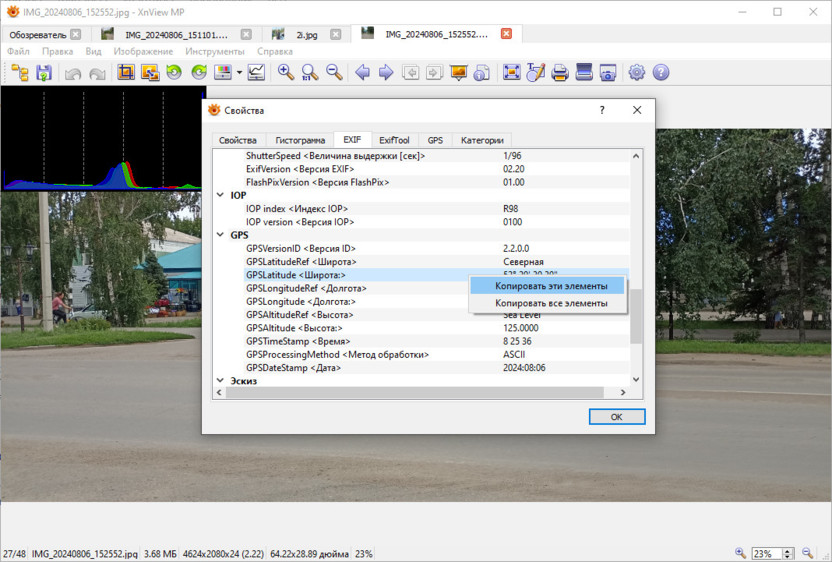Viewport: 832px width, 562px height.
Task: Click the Fullscreen icon in the toolbar
Action: click(511, 72)
